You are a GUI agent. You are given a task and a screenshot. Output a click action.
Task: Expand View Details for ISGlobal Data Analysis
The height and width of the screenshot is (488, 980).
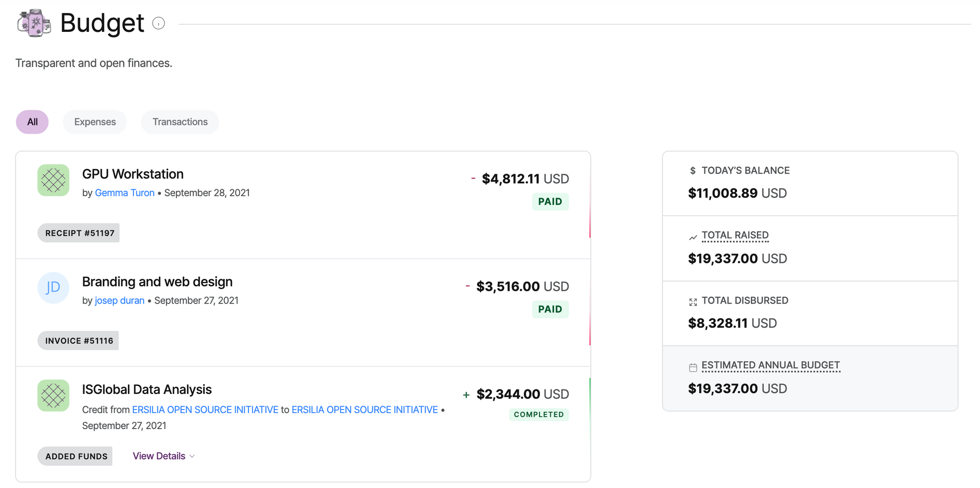click(x=164, y=456)
